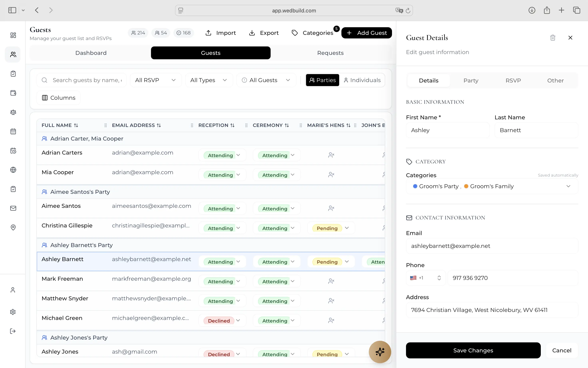The width and height of the screenshot is (588, 368).
Task: Click the browser downloads icon
Action: [x=532, y=10]
